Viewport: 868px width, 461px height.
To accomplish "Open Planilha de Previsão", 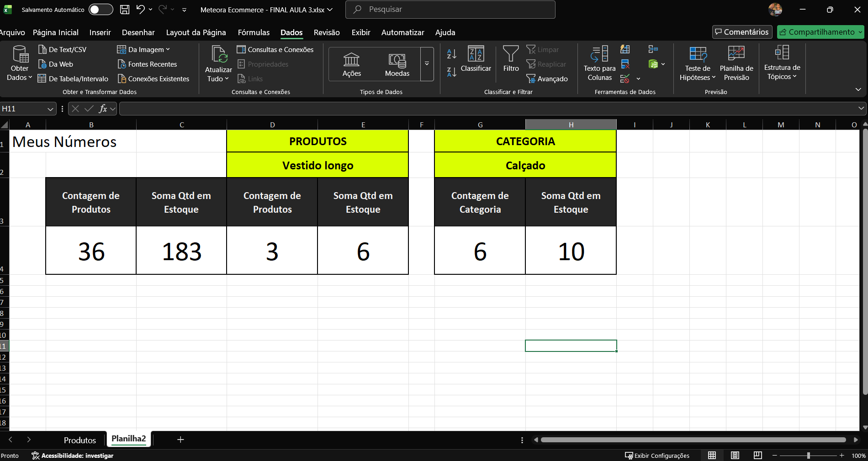I will click(736, 63).
